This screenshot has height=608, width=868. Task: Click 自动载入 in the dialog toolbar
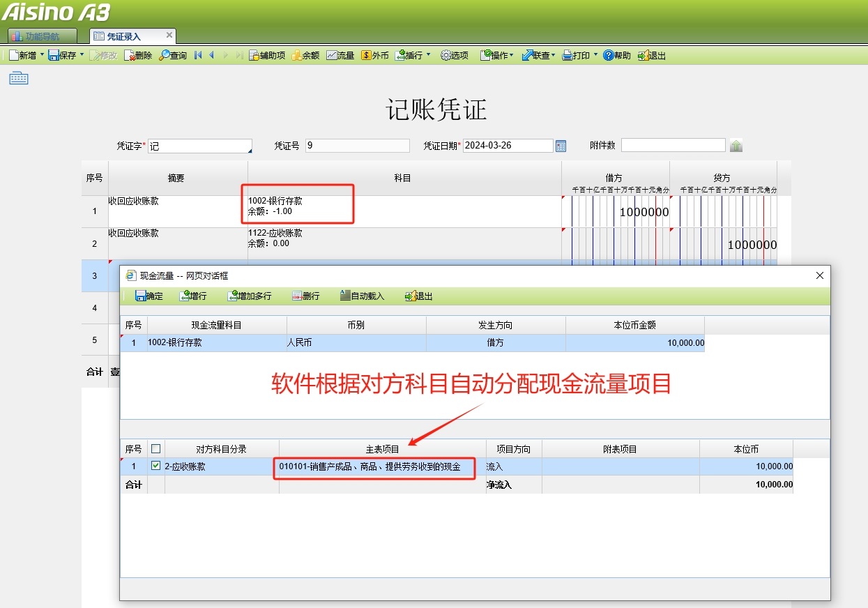[362, 296]
